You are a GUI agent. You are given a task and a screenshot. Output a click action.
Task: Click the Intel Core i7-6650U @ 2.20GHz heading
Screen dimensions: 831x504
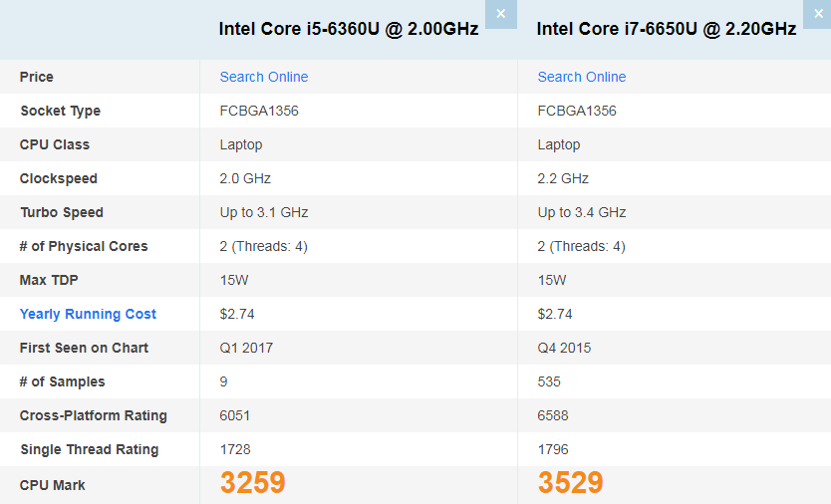(x=666, y=29)
